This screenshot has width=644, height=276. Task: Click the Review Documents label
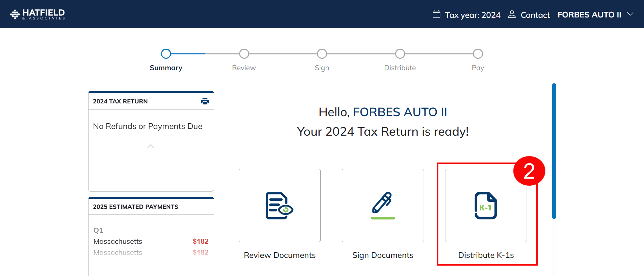279,255
